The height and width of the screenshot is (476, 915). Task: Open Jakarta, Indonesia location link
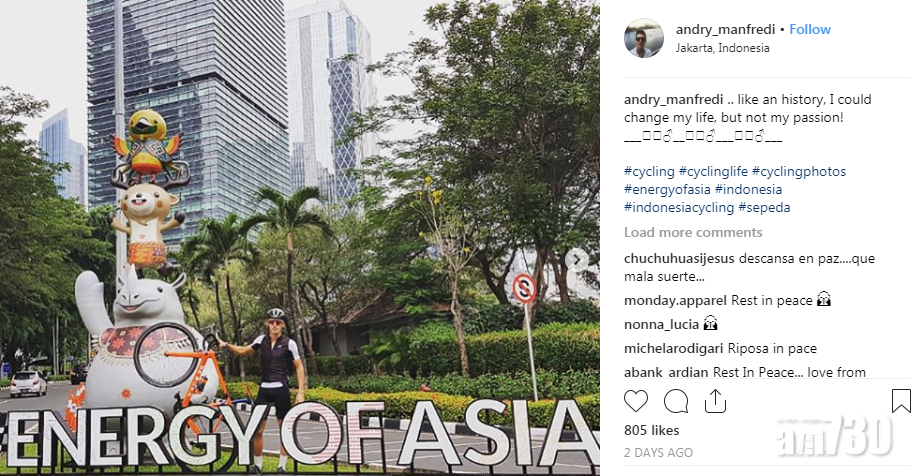[722, 48]
